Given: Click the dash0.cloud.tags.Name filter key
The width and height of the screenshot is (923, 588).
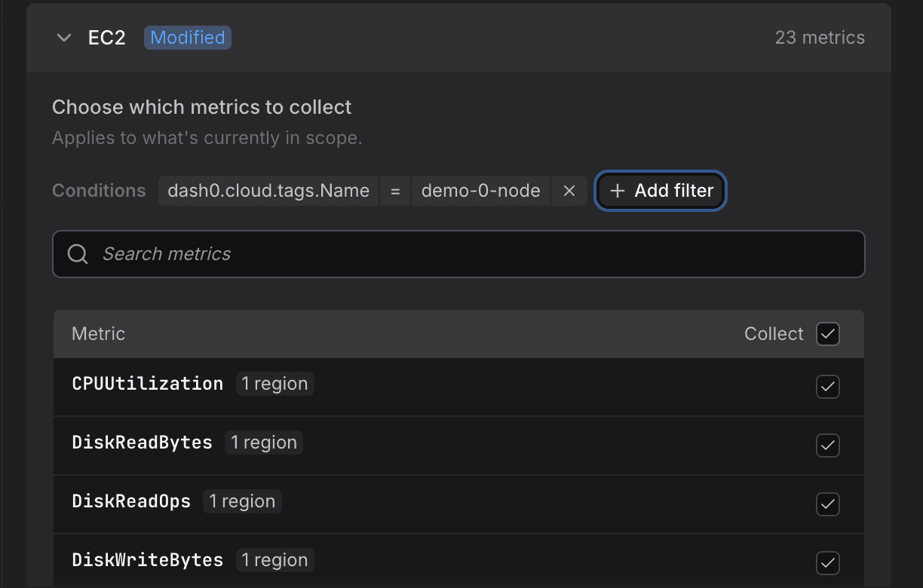Looking at the screenshot, I should 268,191.
